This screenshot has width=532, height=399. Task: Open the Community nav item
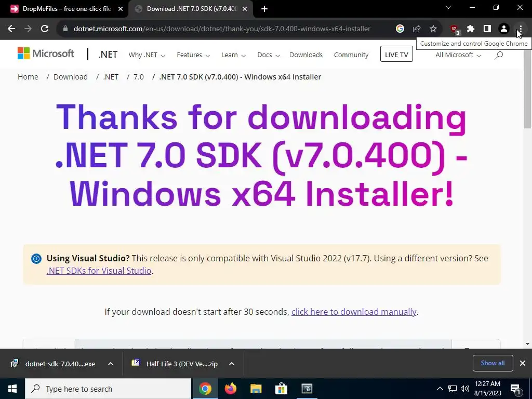351,55
